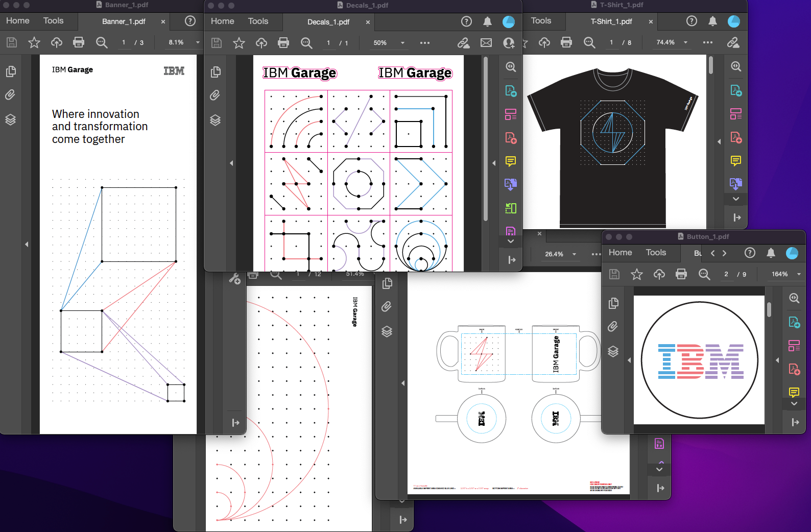
Task: Click page number field in Banner window
Action: tap(124, 42)
